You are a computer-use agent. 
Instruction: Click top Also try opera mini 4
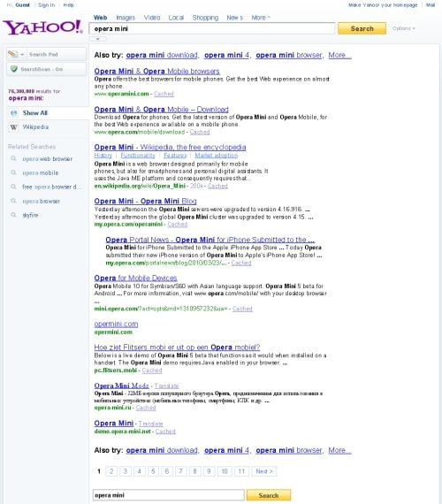tap(226, 56)
